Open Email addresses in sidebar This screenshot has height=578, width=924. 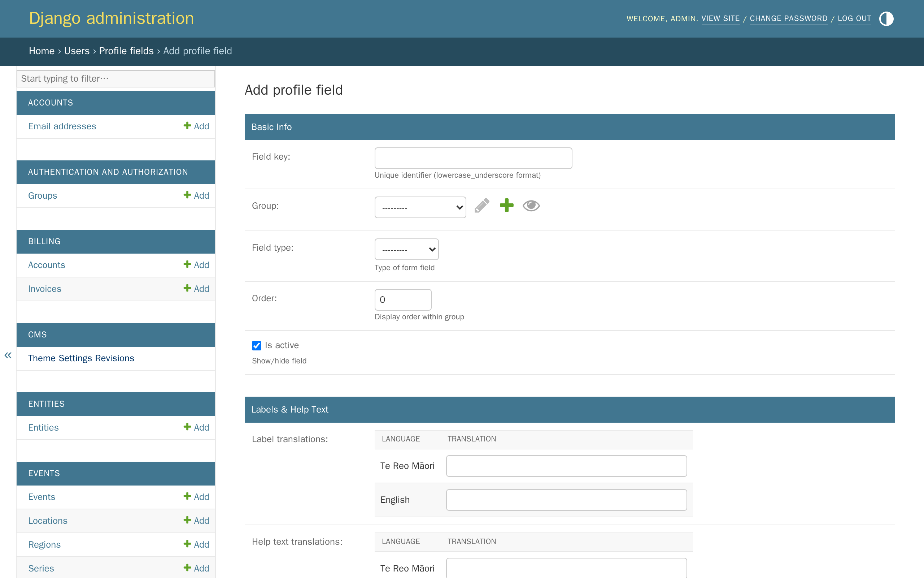[x=62, y=126]
